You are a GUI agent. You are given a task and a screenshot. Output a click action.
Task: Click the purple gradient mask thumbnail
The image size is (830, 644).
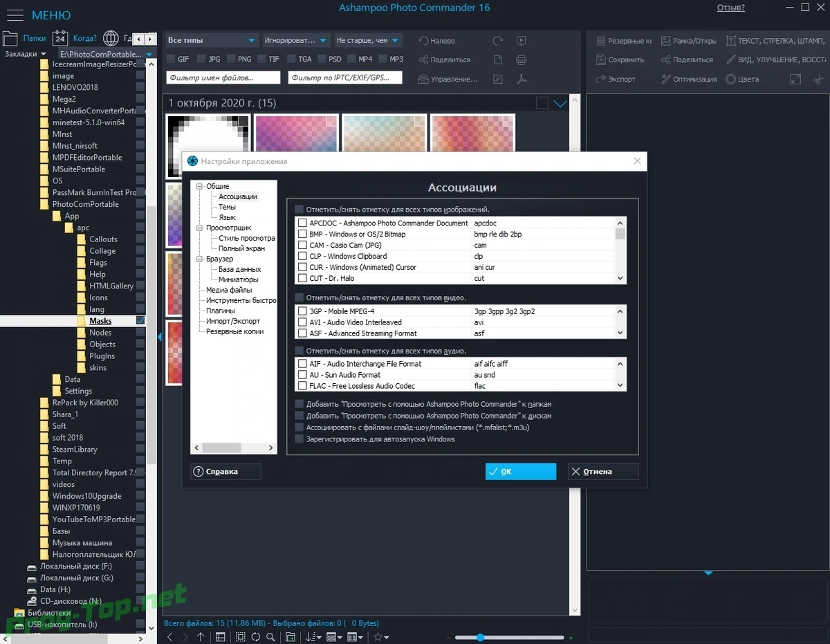click(x=297, y=134)
